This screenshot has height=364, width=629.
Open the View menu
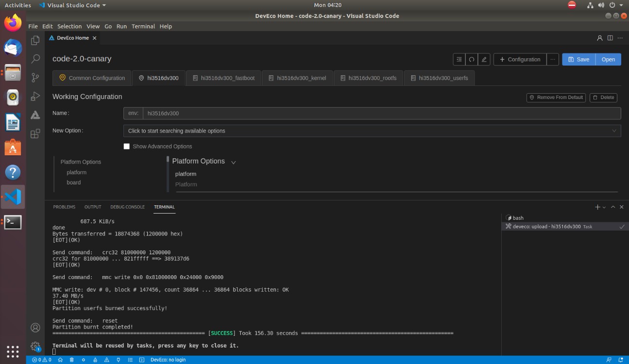point(93,26)
